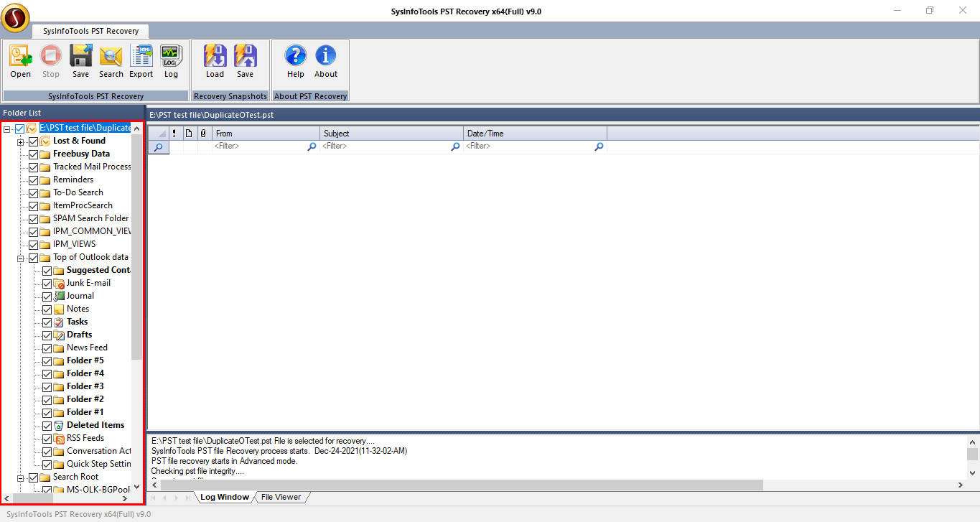Click the Drafts folder icon
980x522 pixels.
pyautogui.click(x=60, y=335)
